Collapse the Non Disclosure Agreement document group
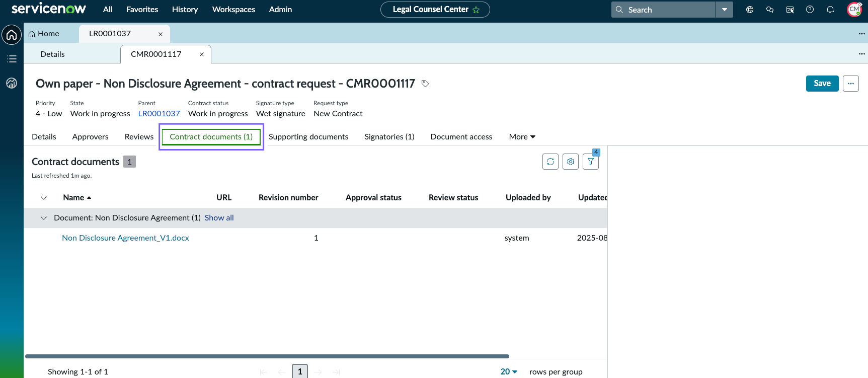Image resolution: width=868 pixels, height=378 pixels. pos(44,218)
